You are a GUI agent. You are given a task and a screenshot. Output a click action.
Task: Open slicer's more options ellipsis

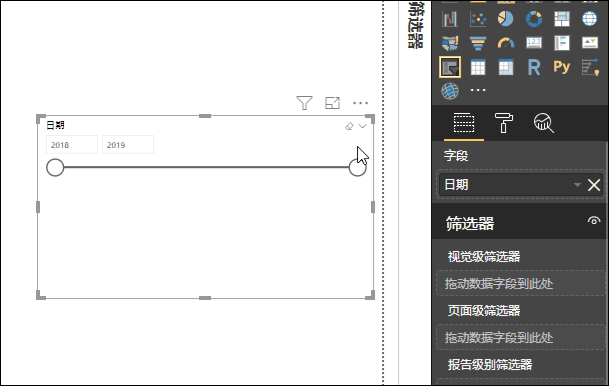click(360, 103)
